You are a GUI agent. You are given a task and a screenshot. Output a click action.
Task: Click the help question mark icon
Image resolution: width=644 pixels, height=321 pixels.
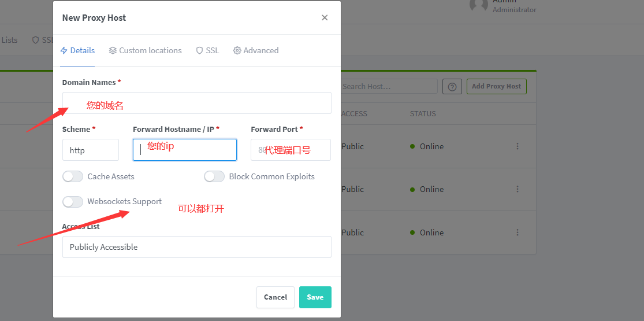click(452, 87)
